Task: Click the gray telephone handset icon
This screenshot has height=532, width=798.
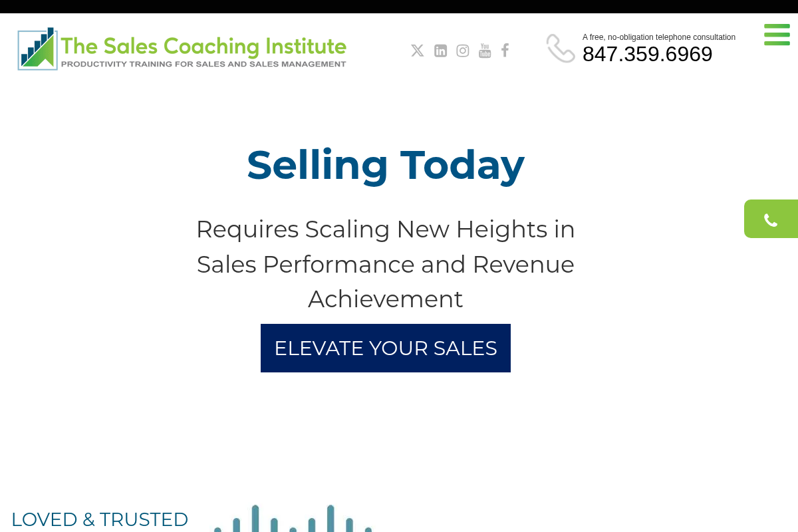Action: tap(561, 49)
